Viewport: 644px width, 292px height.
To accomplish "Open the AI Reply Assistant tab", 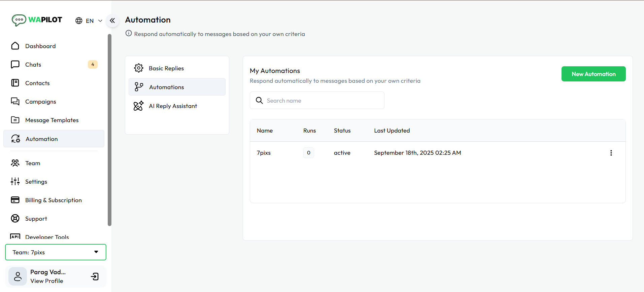I will (177, 106).
